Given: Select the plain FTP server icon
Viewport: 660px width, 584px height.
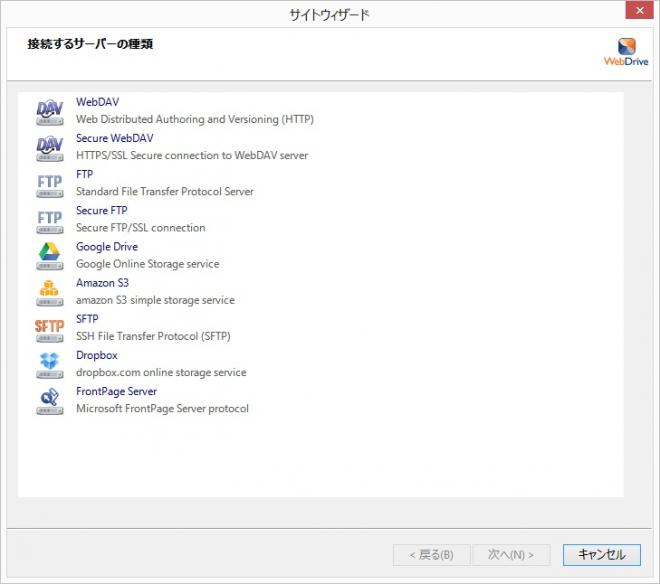Looking at the screenshot, I should pyautogui.click(x=50, y=184).
